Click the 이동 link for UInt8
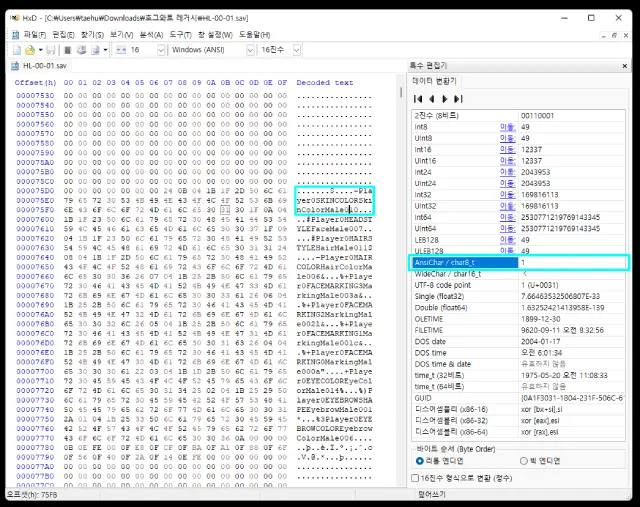640x507 pixels. pyautogui.click(x=508, y=138)
